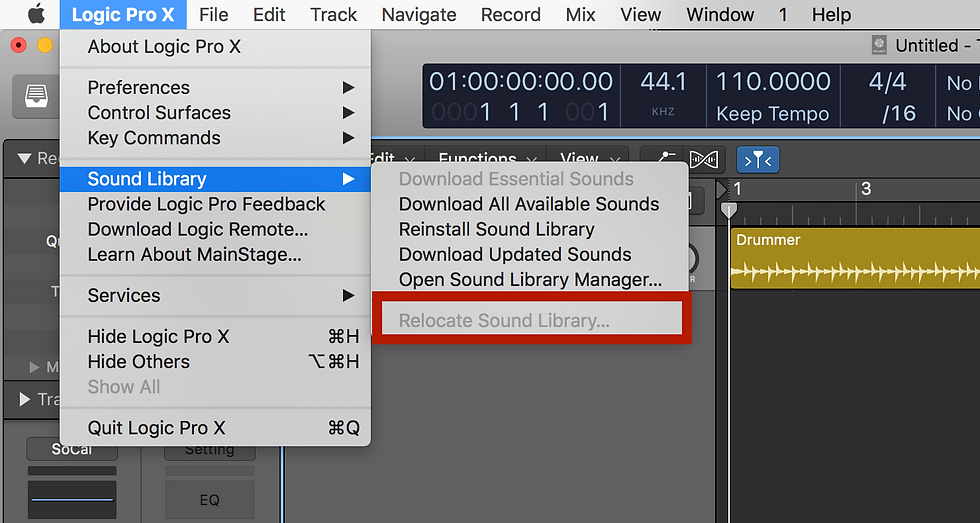
Task: Select the highlighted Sound Library menu entry
Action: [215, 179]
